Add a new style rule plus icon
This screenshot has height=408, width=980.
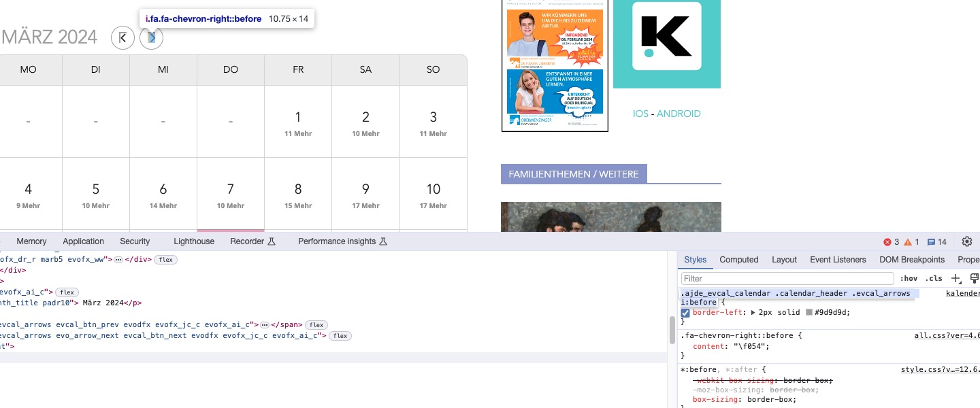[956, 278]
